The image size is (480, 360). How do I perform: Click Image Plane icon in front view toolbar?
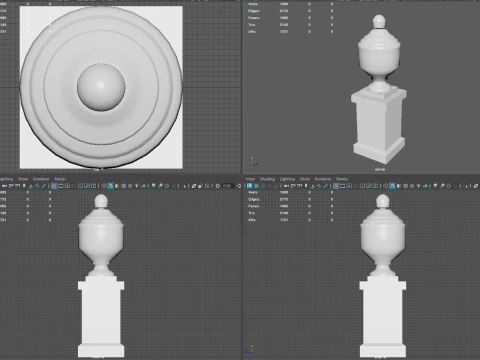pyautogui.click(x=31, y=186)
